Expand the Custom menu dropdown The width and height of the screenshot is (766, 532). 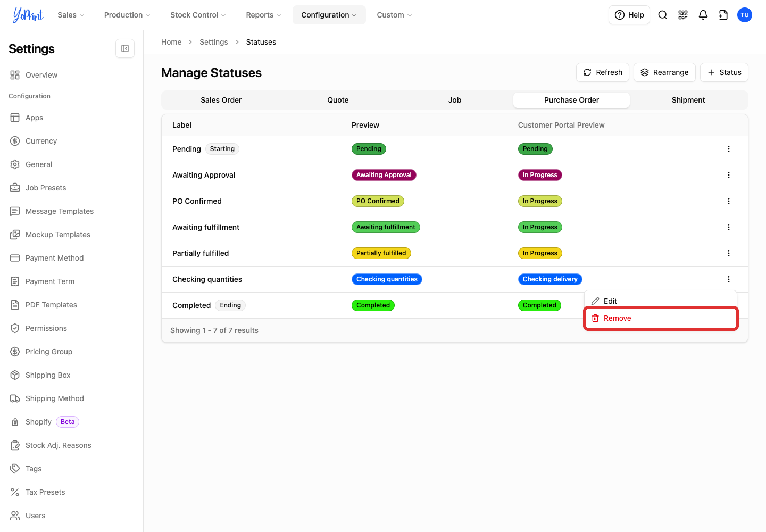tap(394, 15)
